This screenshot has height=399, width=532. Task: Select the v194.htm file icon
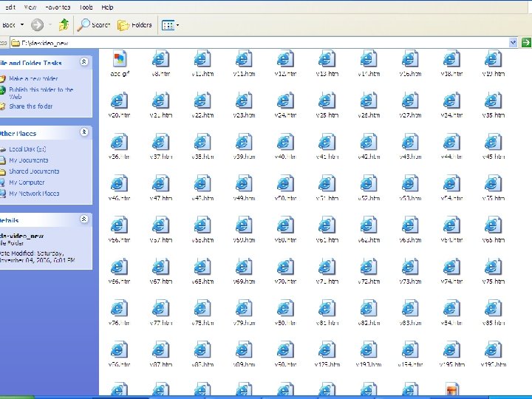[x=410, y=350]
